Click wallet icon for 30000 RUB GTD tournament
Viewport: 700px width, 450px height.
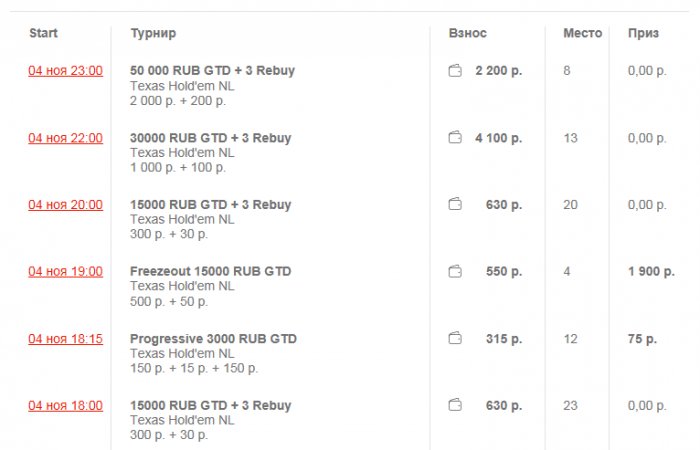tap(456, 138)
